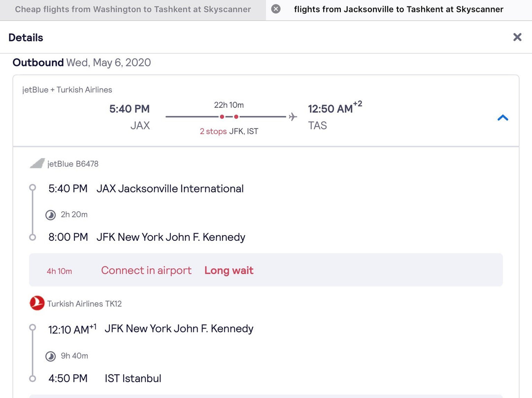Click the 'Long wait' warning

click(229, 270)
